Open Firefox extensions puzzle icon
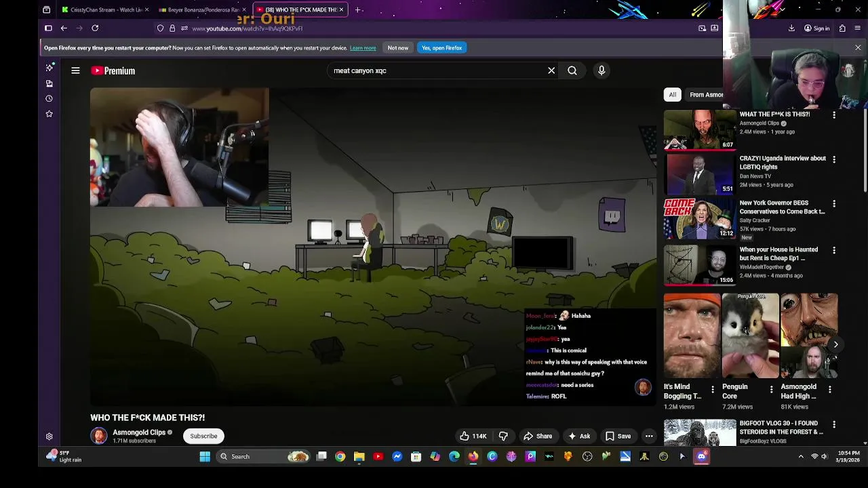The width and height of the screenshot is (868, 488). [x=842, y=28]
